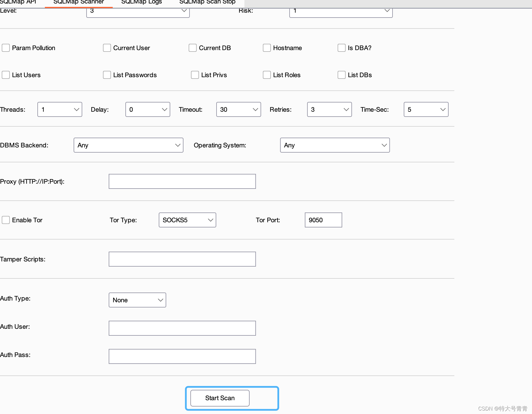Expand the Timeout dropdown
The image size is (532, 414).
(x=239, y=109)
